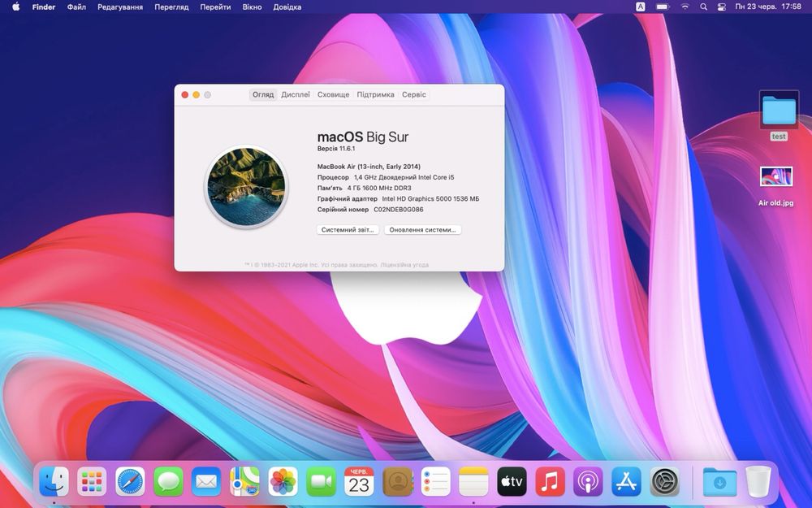This screenshot has width=812, height=508.
Task: Open the Довідка menu
Action: pos(287,7)
